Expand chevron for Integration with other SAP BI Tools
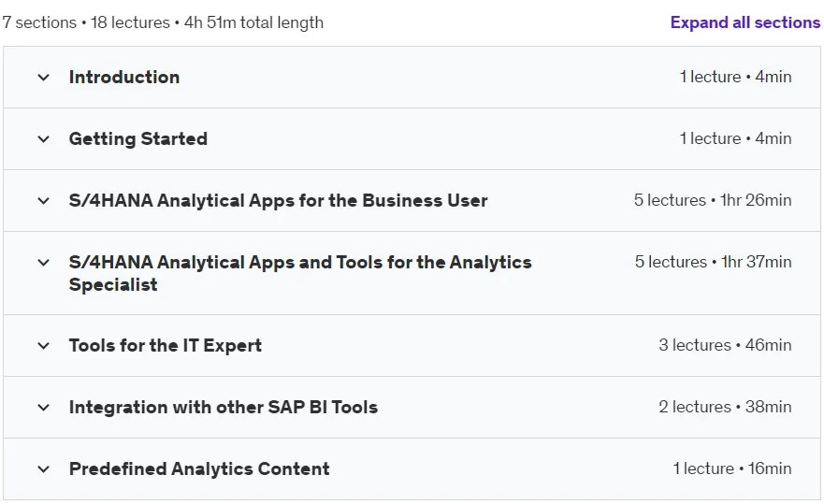This screenshot has width=824, height=504. coord(44,408)
